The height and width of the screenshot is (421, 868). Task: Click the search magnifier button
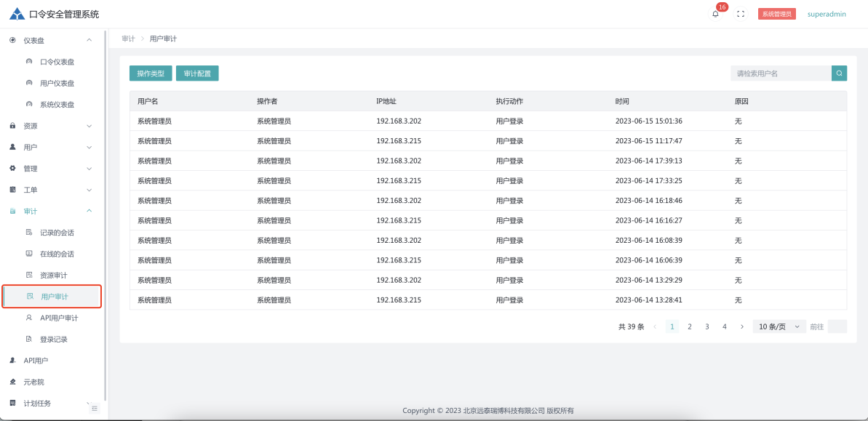[839, 73]
